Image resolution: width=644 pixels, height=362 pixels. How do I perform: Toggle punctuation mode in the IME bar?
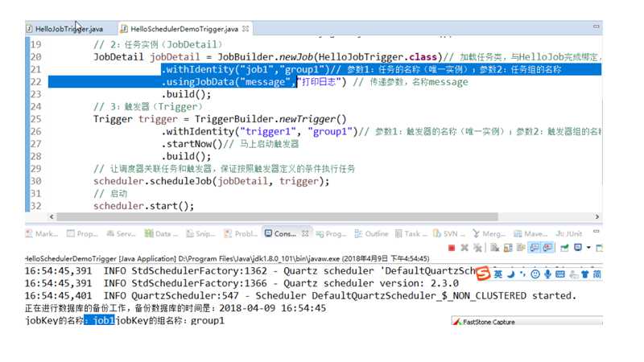coord(522,274)
